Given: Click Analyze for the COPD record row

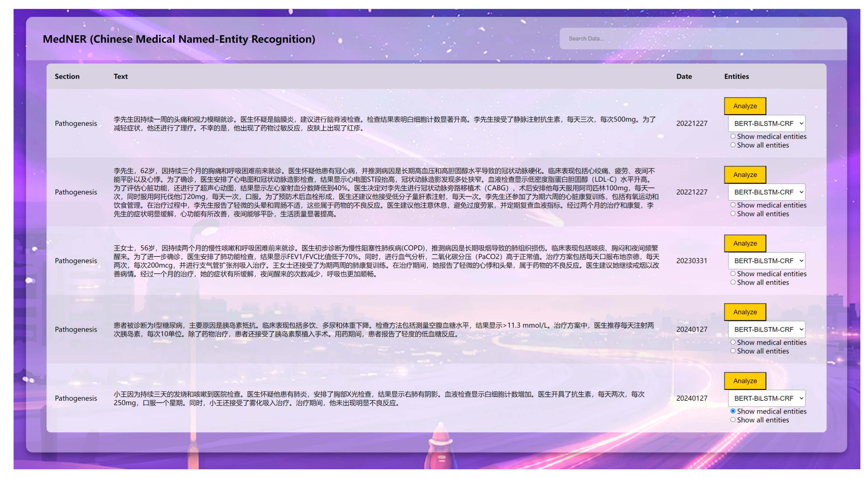Looking at the screenshot, I should [745, 243].
